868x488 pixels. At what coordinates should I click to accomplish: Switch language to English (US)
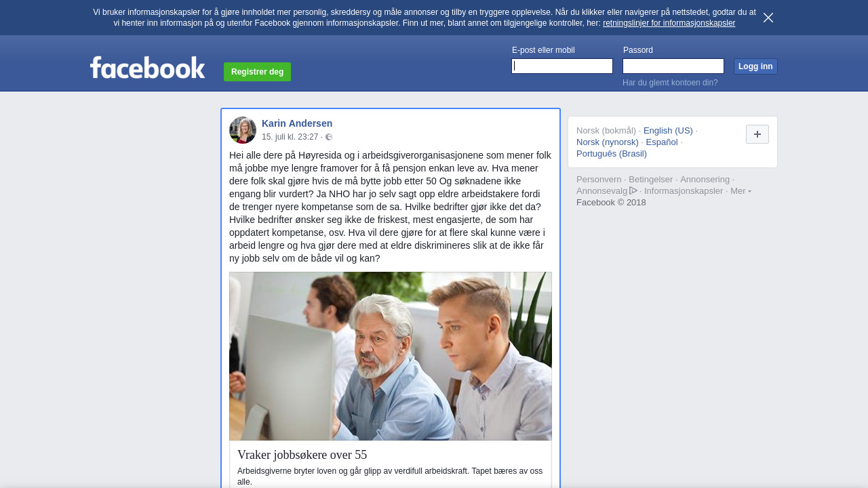[x=668, y=130]
